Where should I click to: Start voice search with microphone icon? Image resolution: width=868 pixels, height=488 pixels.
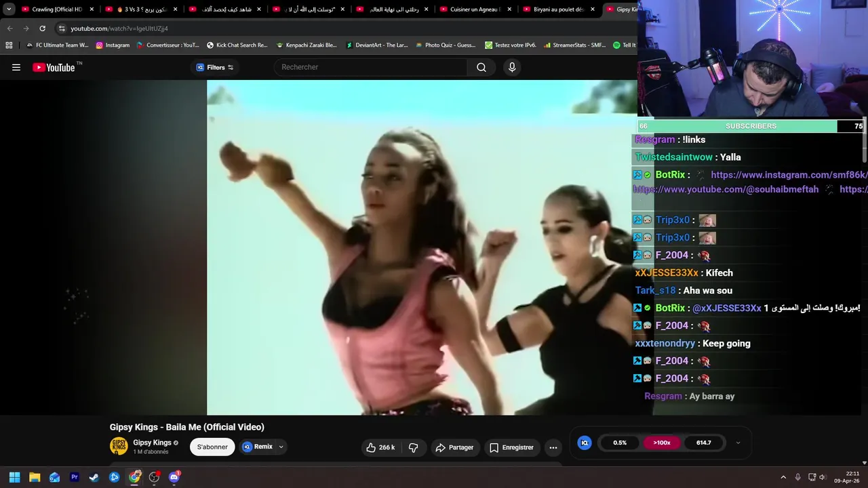tap(512, 67)
